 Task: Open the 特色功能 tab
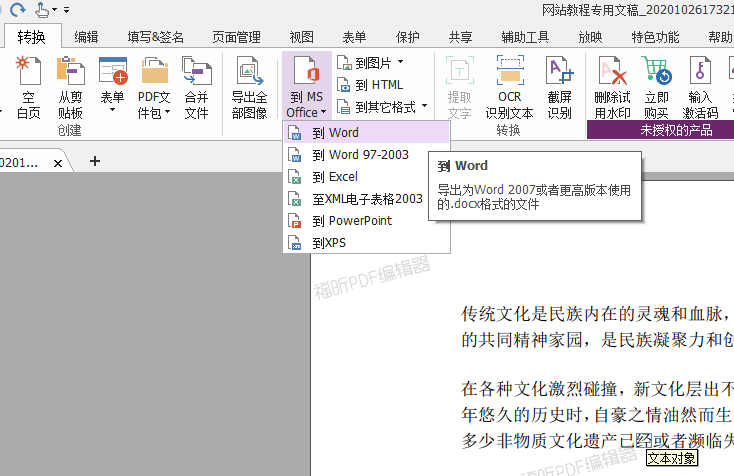click(x=655, y=37)
